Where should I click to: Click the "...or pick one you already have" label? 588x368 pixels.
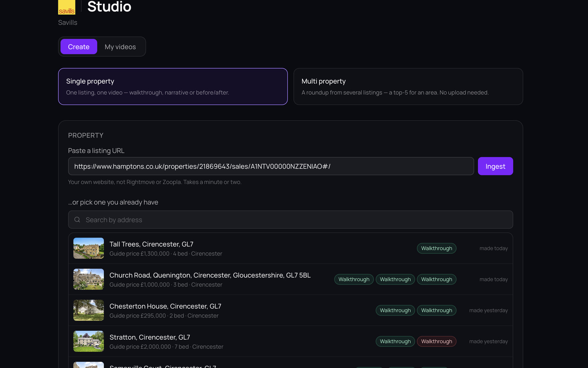point(113,202)
